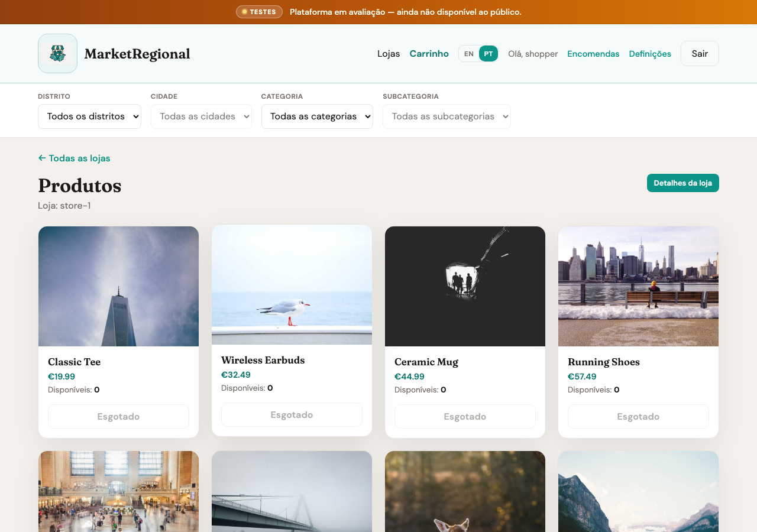Click Esgotado button for Classic Tee

(x=118, y=416)
